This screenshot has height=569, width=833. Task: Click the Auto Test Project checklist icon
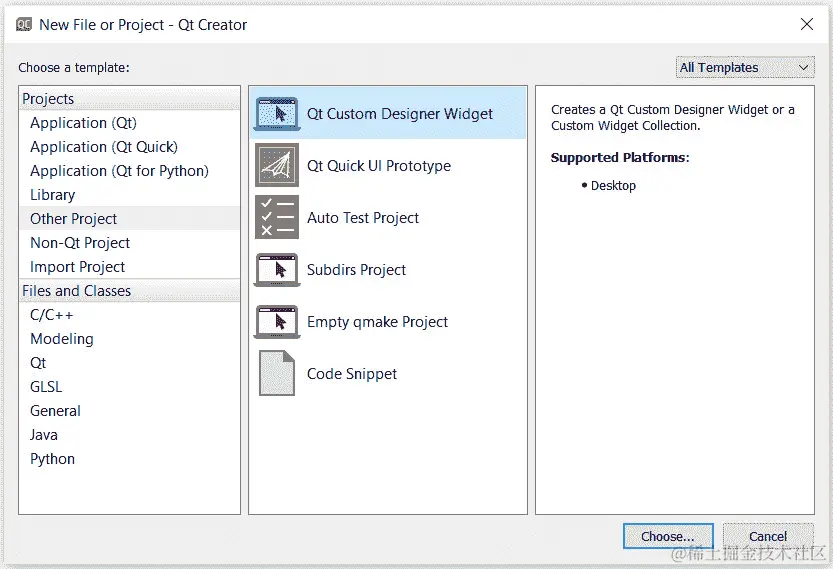(x=277, y=217)
